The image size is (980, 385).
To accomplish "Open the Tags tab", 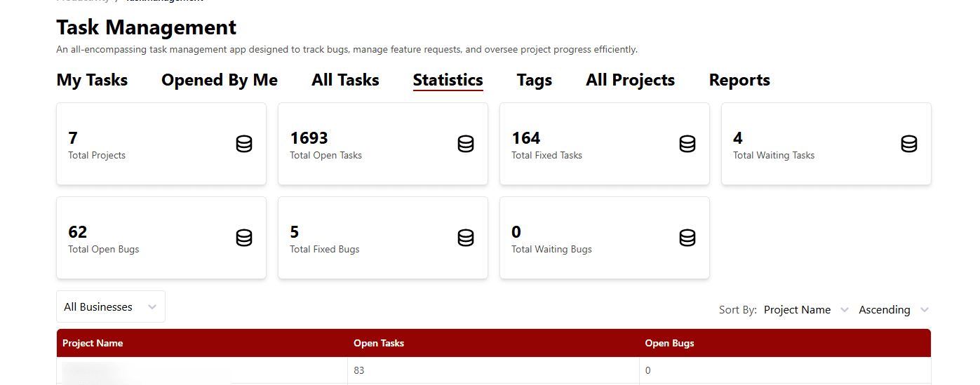I will pos(535,80).
